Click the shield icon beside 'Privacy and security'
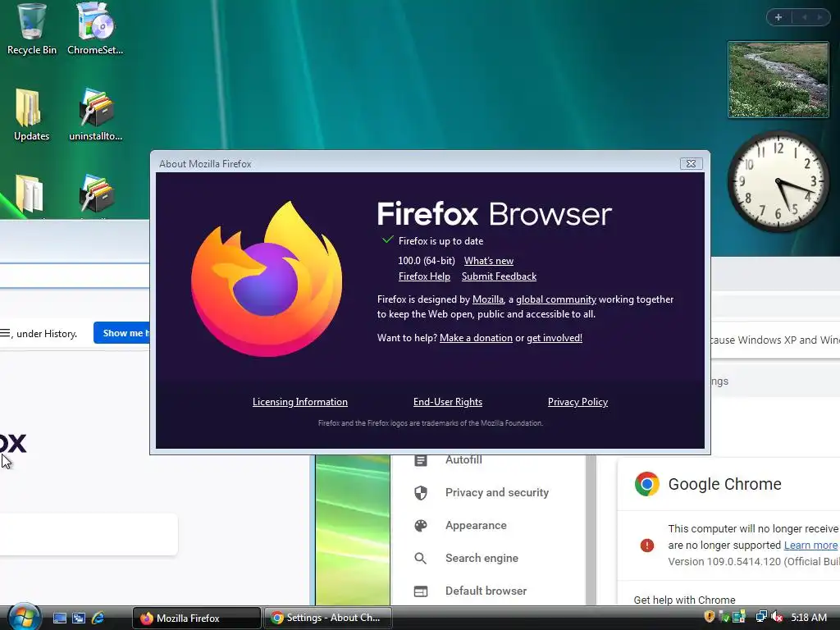The image size is (840, 630). (421, 493)
